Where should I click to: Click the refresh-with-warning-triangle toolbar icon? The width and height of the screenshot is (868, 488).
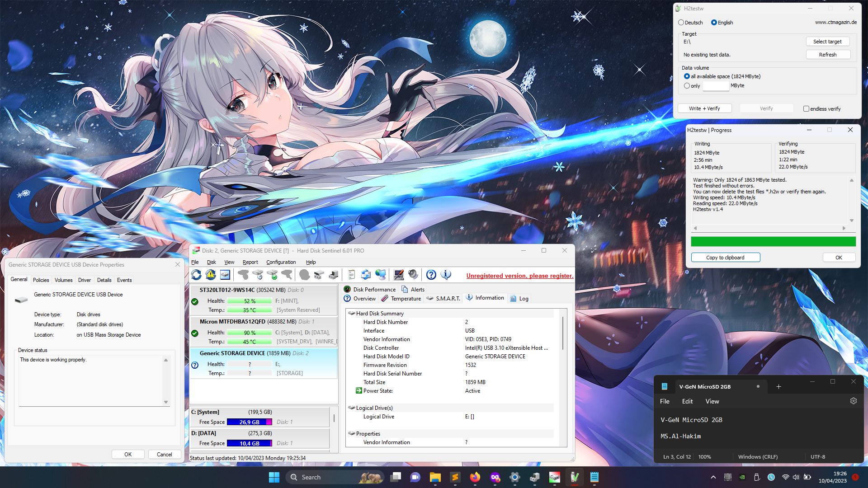211,275
